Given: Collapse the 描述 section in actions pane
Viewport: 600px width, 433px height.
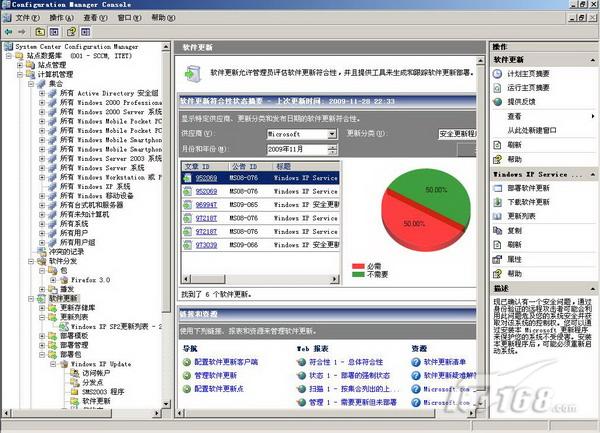Looking at the screenshot, I should 592,288.
